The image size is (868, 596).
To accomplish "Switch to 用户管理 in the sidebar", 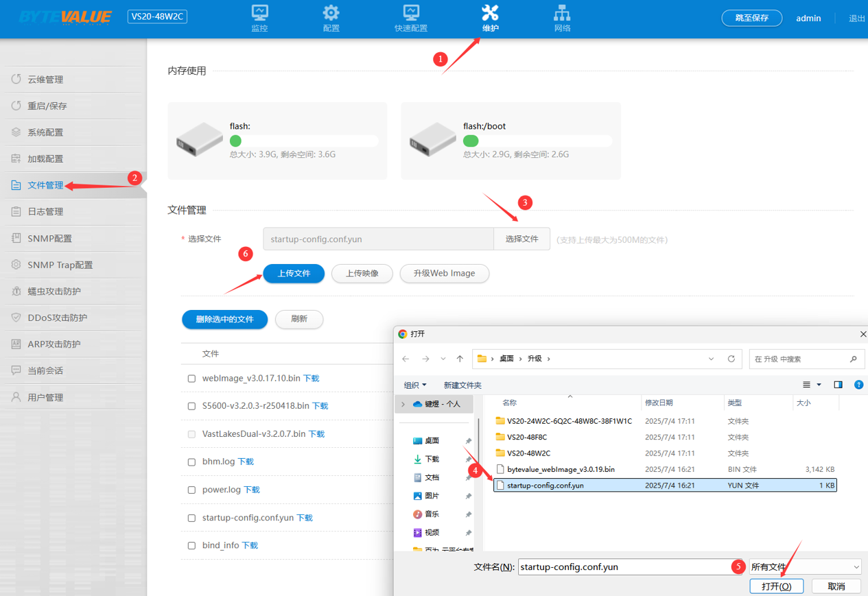I will pyautogui.click(x=45, y=398).
